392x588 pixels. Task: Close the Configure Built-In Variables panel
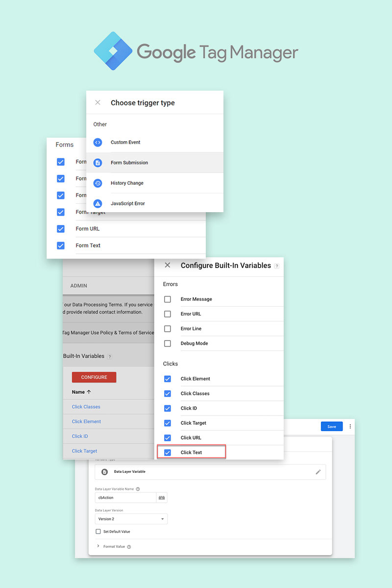click(168, 265)
